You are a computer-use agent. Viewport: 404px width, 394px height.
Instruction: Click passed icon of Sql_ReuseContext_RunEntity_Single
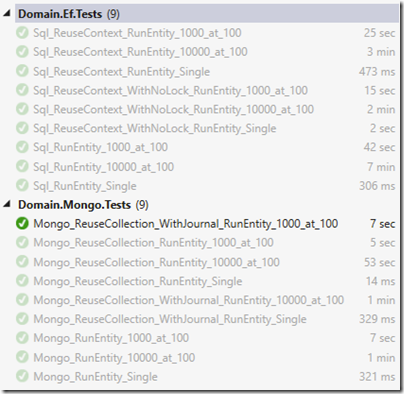[x=22, y=71]
